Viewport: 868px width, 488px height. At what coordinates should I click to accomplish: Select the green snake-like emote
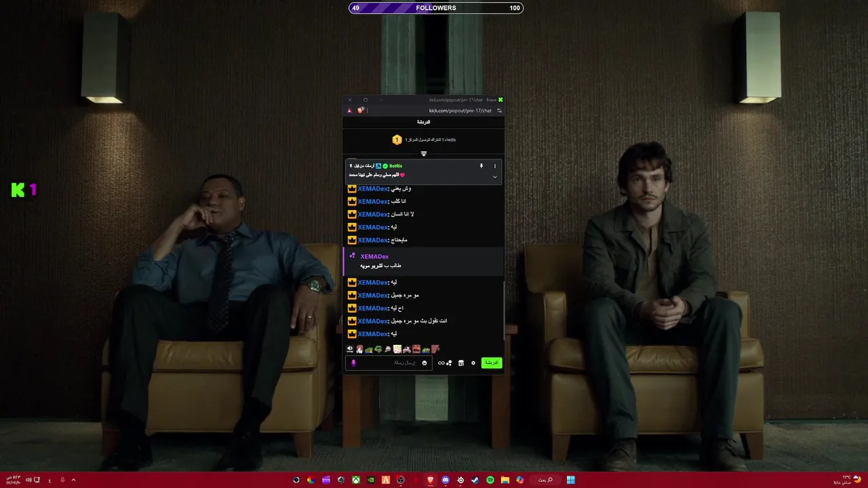[x=378, y=349]
